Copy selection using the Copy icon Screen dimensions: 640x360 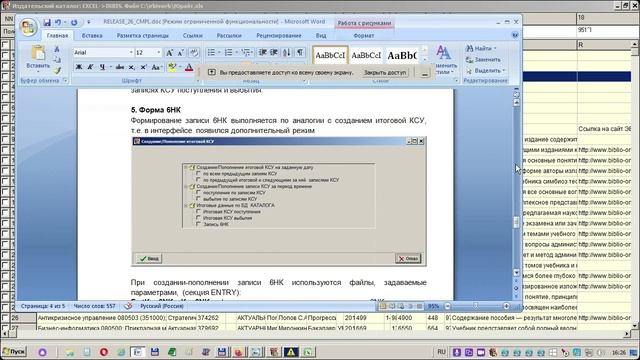[57, 60]
